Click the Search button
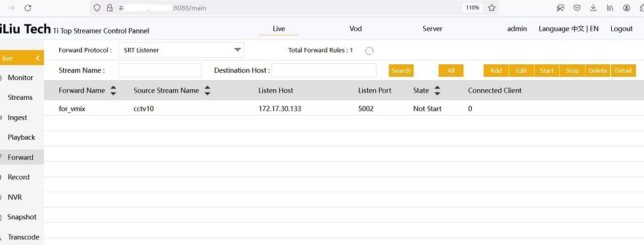644x245 pixels. pyautogui.click(x=402, y=70)
